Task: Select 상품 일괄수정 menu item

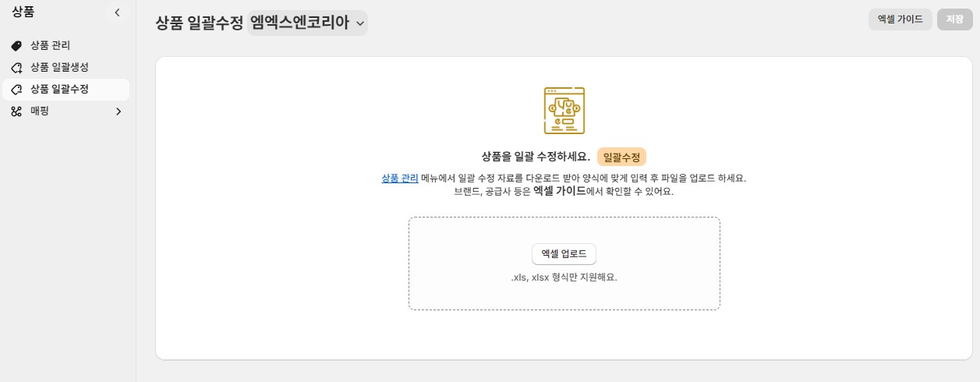Action: click(65, 90)
